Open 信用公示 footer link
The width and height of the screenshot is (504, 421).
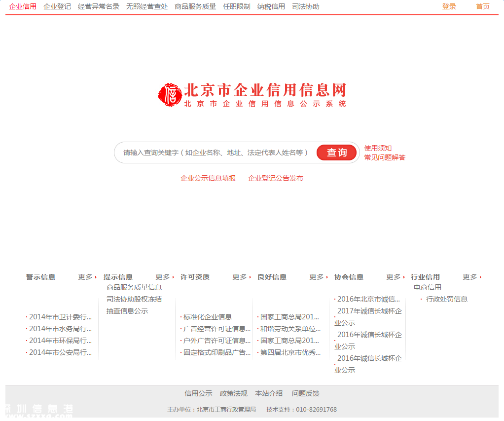(198, 393)
